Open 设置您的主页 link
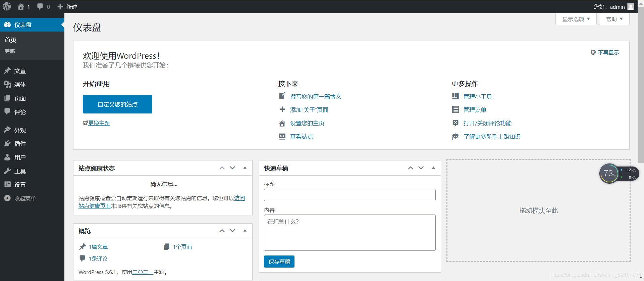Image resolution: width=644 pixels, height=281 pixels. pos(307,124)
